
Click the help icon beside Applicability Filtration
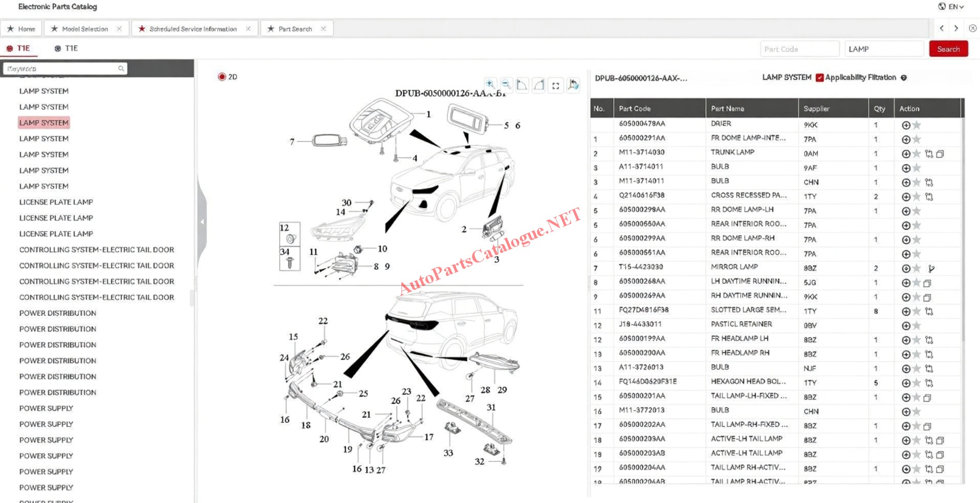coord(904,78)
